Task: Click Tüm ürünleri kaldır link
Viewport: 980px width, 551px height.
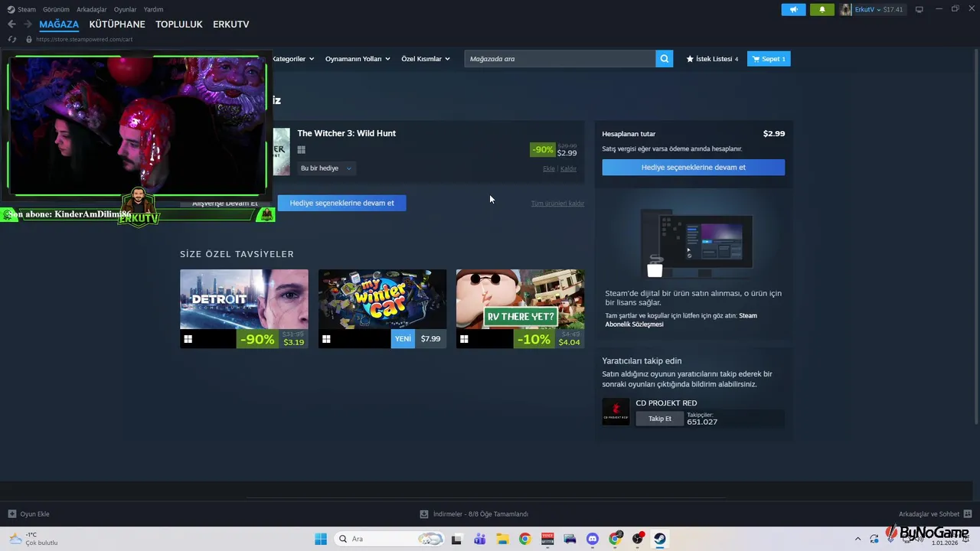Action: (557, 204)
